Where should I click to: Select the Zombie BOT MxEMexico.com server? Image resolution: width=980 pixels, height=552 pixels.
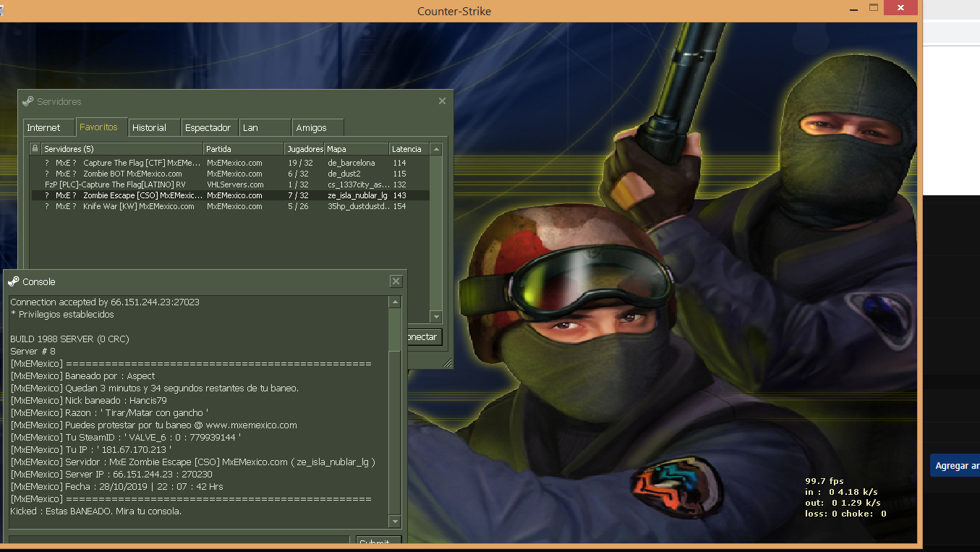pyautogui.click(x=230, y=174)
